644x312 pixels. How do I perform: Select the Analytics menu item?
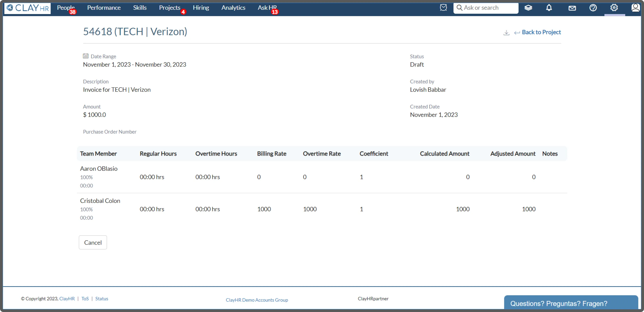(x=233, y=8)
